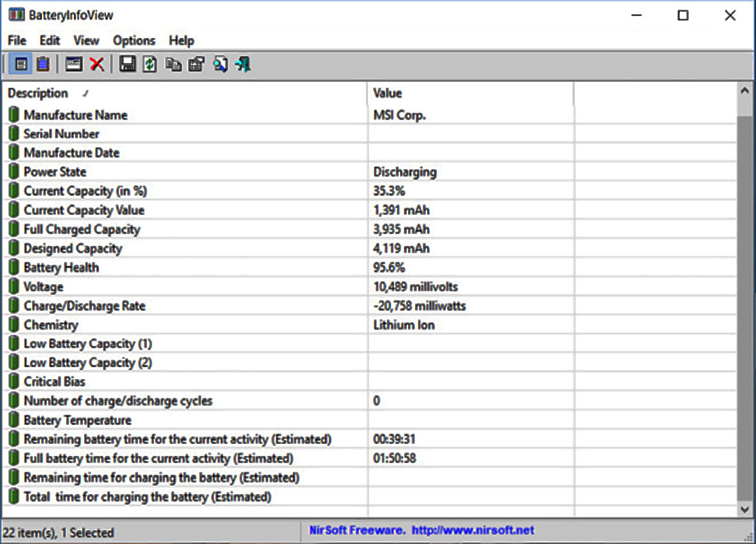This screenshot has height=544, width=756.
Task: Click the Find magnifier toolbar icon
Action: click(x=220, y=64)
